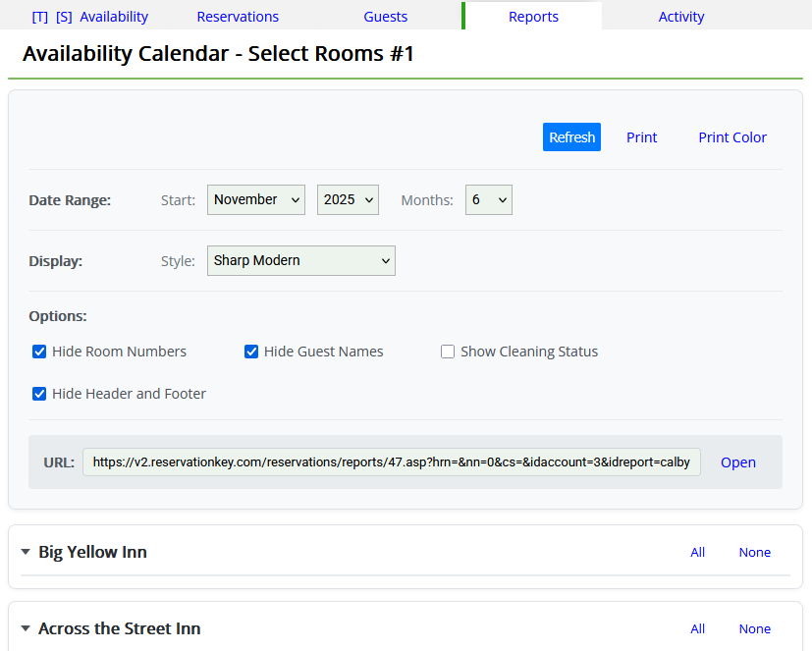Viewport: 812px width, 651px height.
Task: Change the Months count dropdown
Action: [489, 199]
